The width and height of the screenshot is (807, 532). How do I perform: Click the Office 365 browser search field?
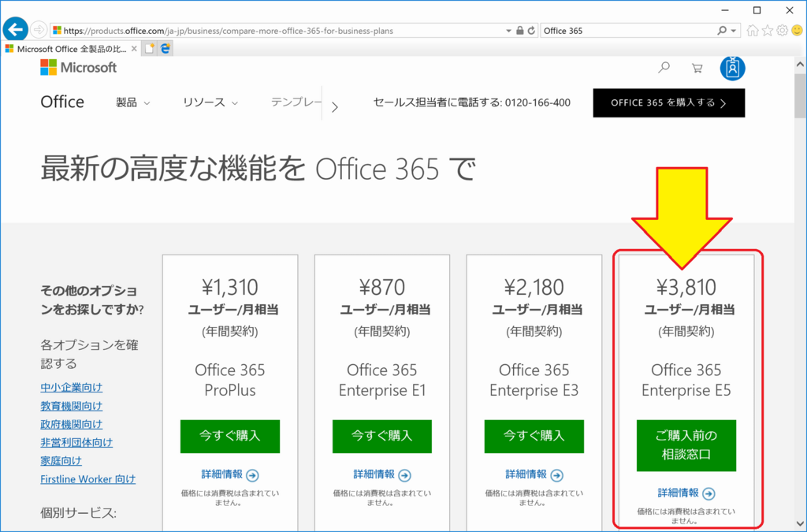point(628,31)
